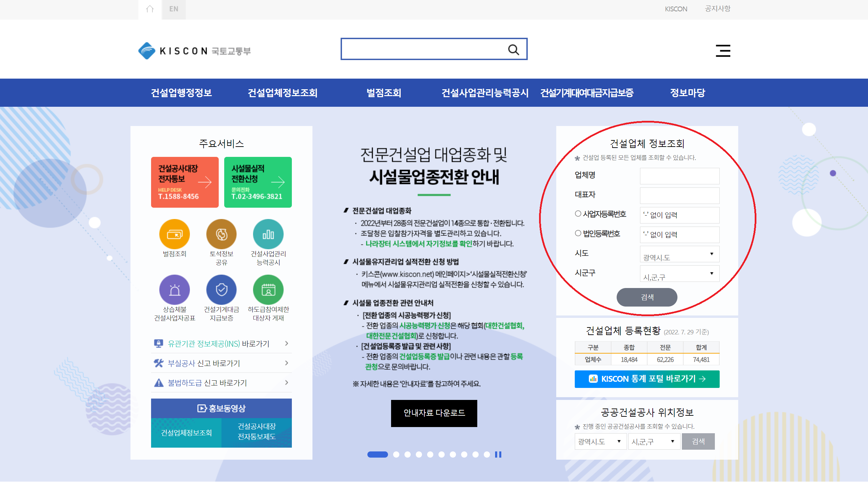Click the monitor icon beside 유관기관 정보제공

158,343
